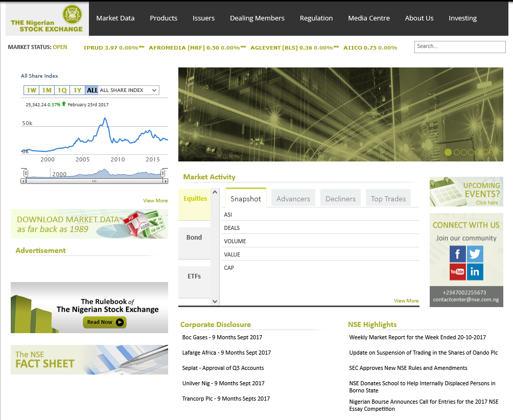Click the market category scroll up arrow

coord(215,192)
